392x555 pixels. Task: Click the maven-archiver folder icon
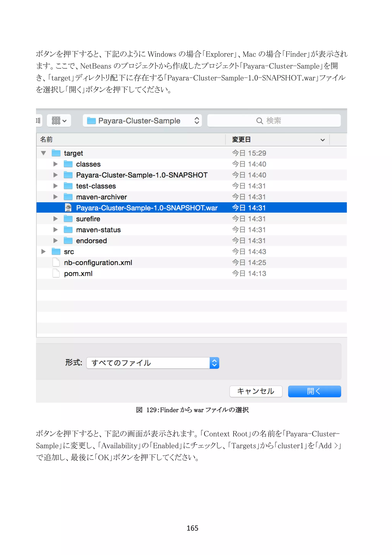click(x=68, y=197)
